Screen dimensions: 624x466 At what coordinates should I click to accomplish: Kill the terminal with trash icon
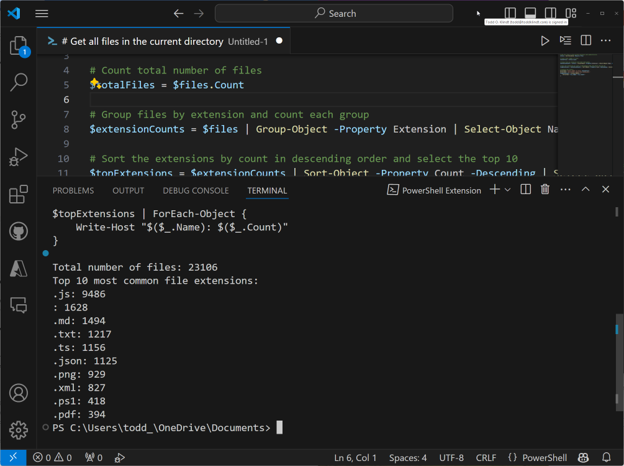(545, 189)
